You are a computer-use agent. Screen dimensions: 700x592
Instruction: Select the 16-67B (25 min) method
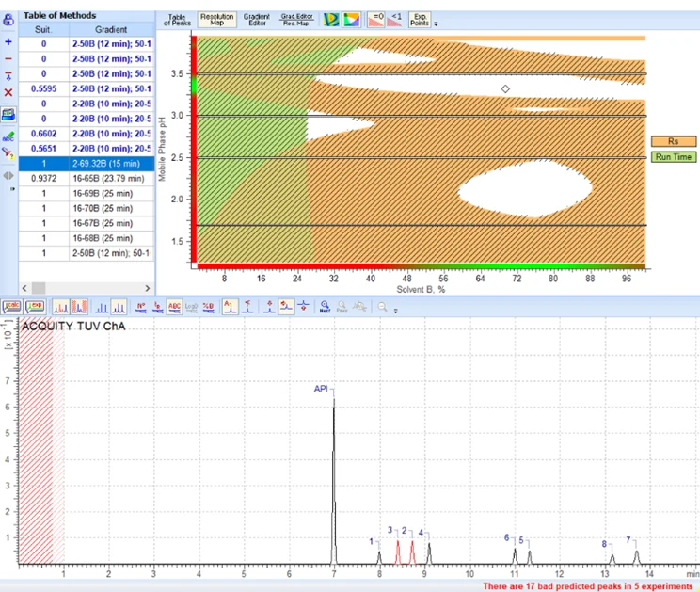tap(87, 223)
